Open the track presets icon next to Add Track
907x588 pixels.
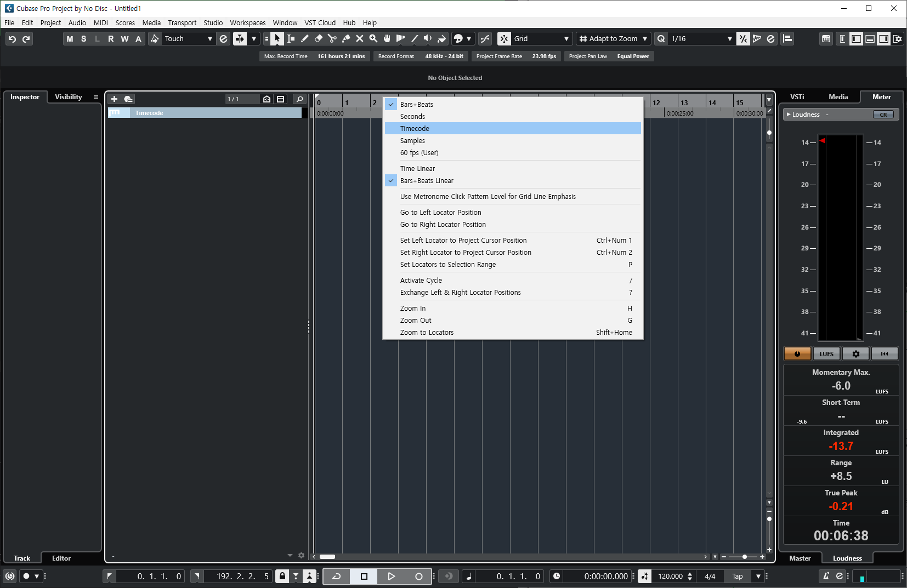[128, 99]
